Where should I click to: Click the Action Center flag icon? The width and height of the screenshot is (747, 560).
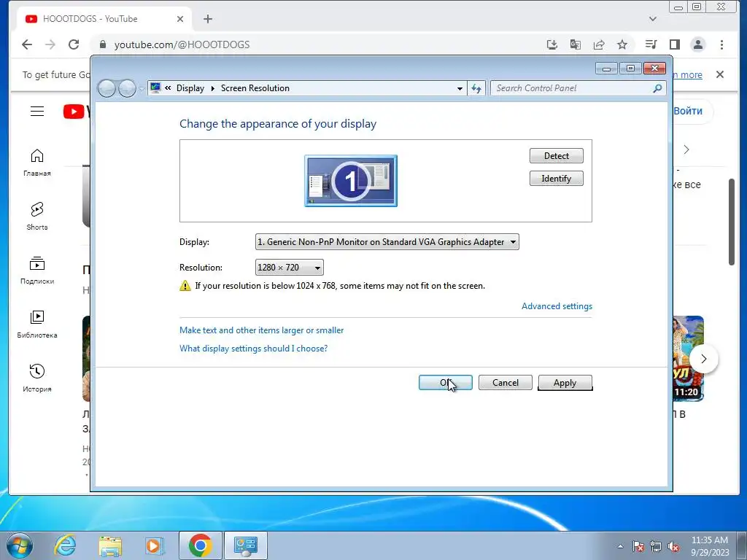[x=638, y=546]
